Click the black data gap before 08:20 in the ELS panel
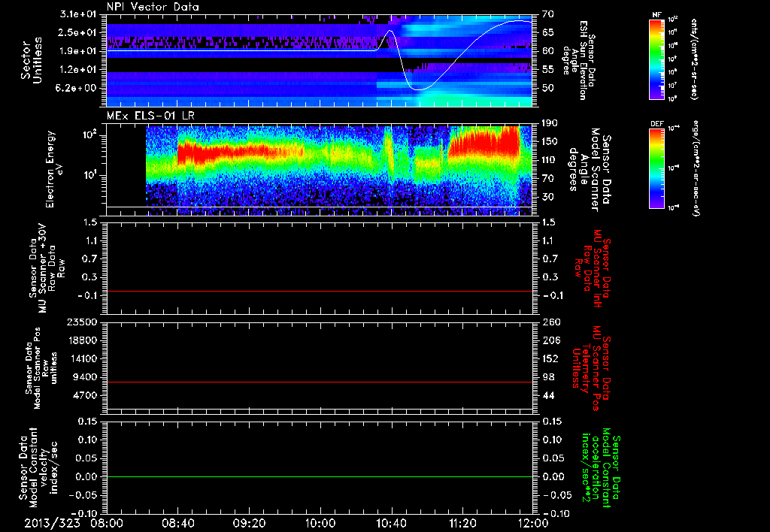 point(126,166)
